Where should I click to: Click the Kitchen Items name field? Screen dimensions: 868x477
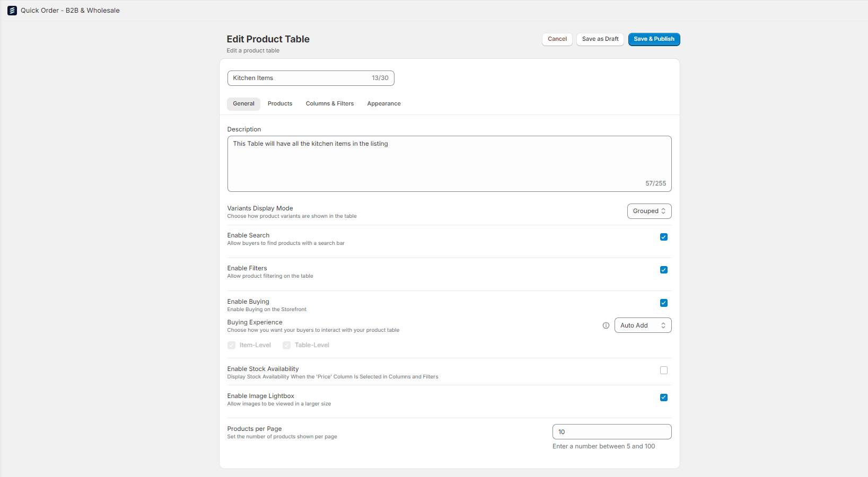click(x=311, y=78)
